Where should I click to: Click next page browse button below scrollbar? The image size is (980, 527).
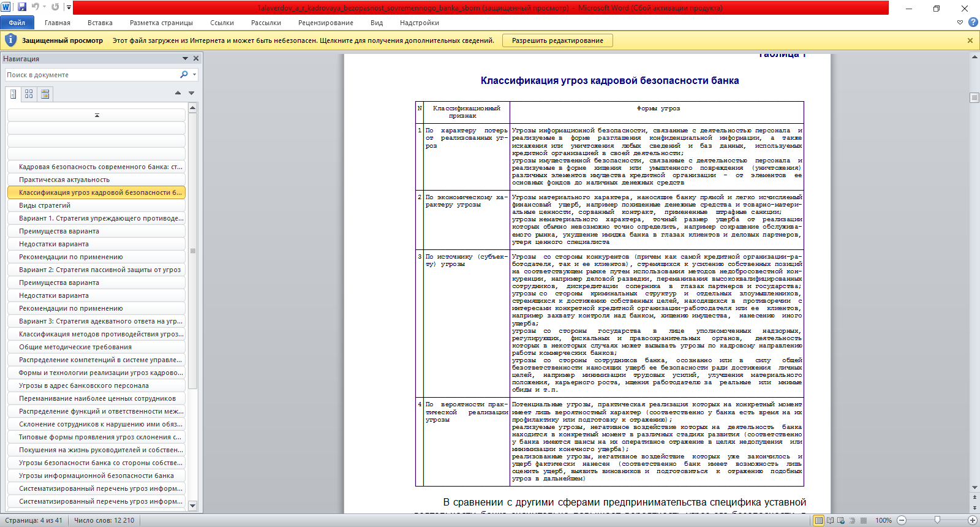coord(974,508)
